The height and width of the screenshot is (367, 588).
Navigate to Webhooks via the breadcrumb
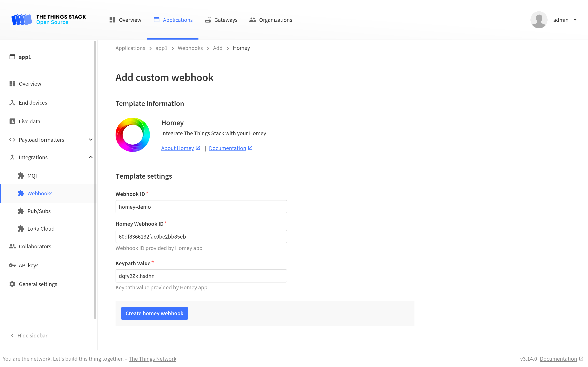tap(190, 48)
